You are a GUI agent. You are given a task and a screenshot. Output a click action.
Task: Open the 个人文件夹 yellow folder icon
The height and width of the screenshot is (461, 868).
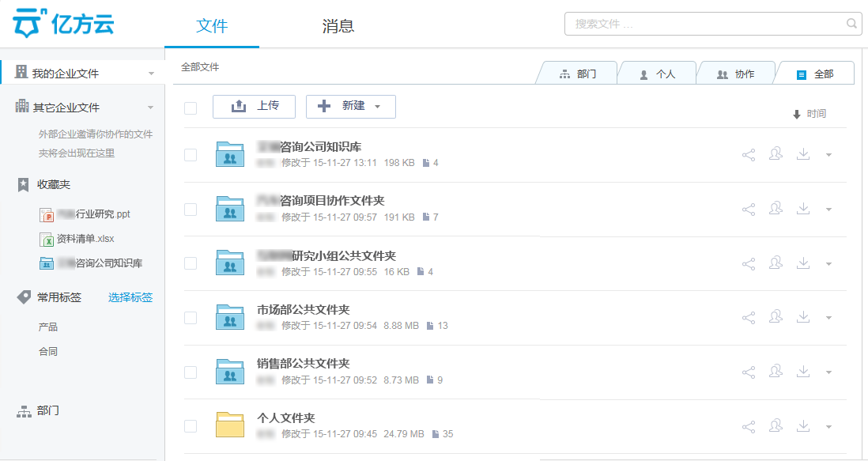[x=230, y=425]
